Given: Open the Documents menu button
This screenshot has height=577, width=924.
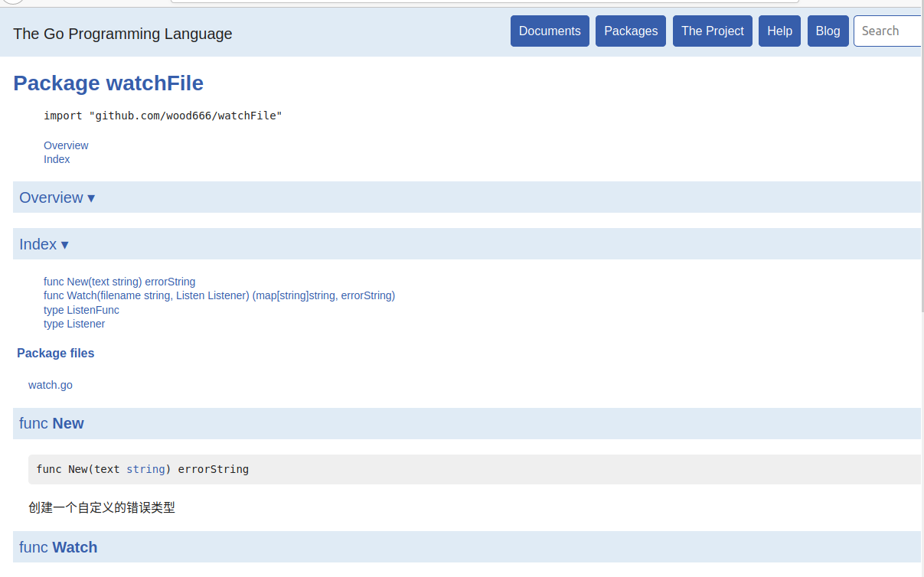Looking at the screenshot, I should pos(550,31).
